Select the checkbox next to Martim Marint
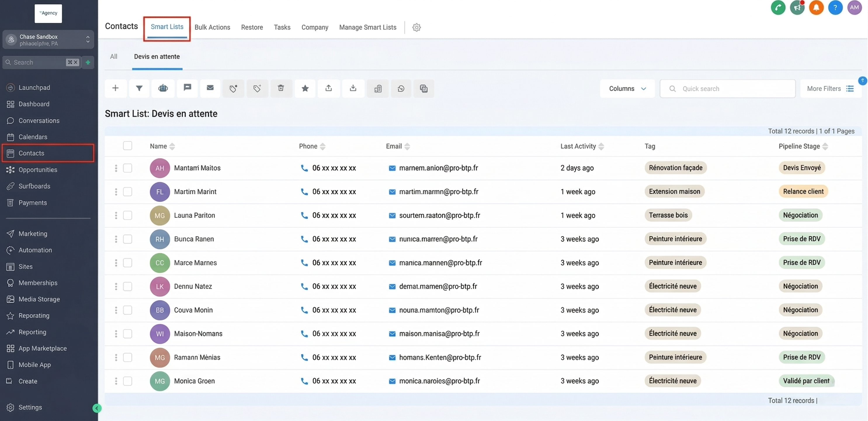The width and height of the screenshot is (868, 421). point(127,191)
